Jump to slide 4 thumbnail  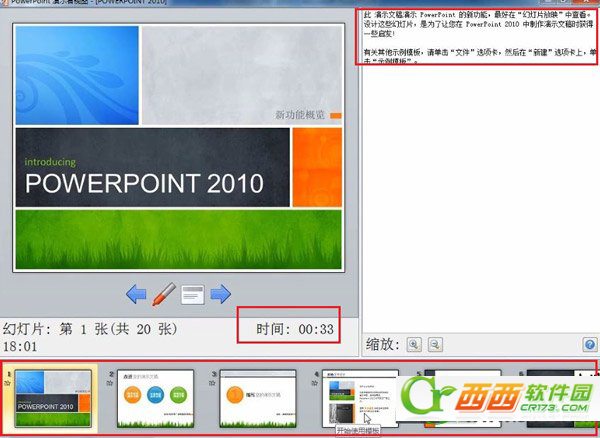click(360, 398)
